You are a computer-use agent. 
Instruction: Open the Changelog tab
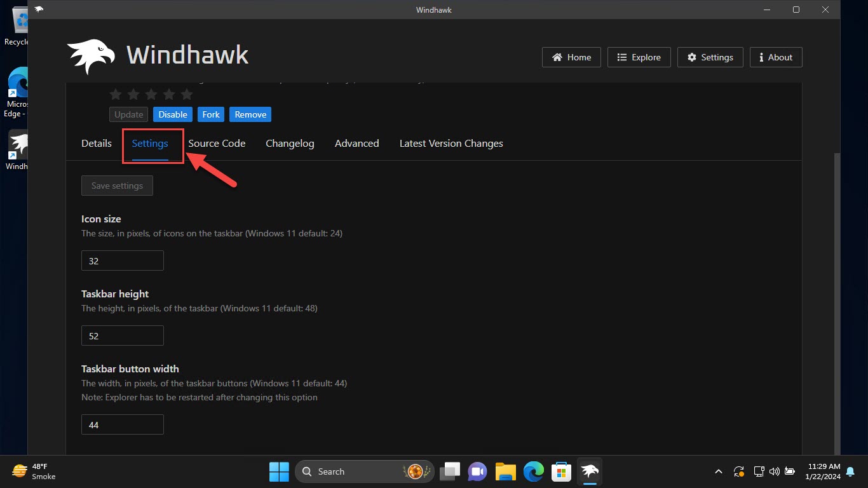(x=290, y=144)
